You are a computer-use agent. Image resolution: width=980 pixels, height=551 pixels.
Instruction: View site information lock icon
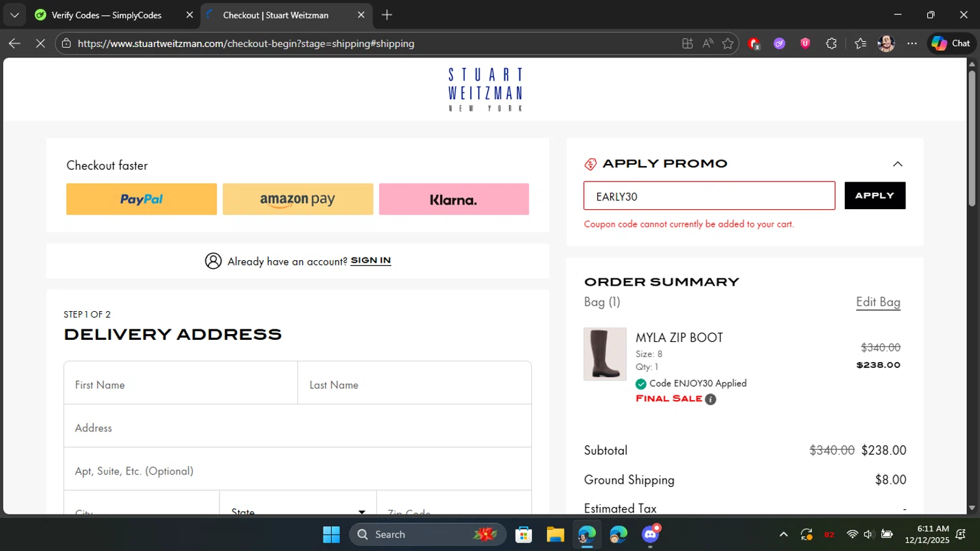66,44
